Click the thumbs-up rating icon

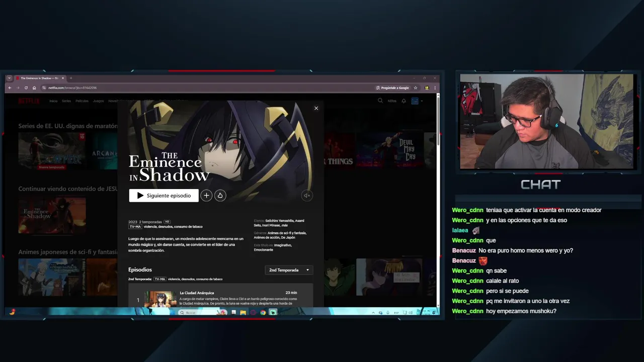220,196
